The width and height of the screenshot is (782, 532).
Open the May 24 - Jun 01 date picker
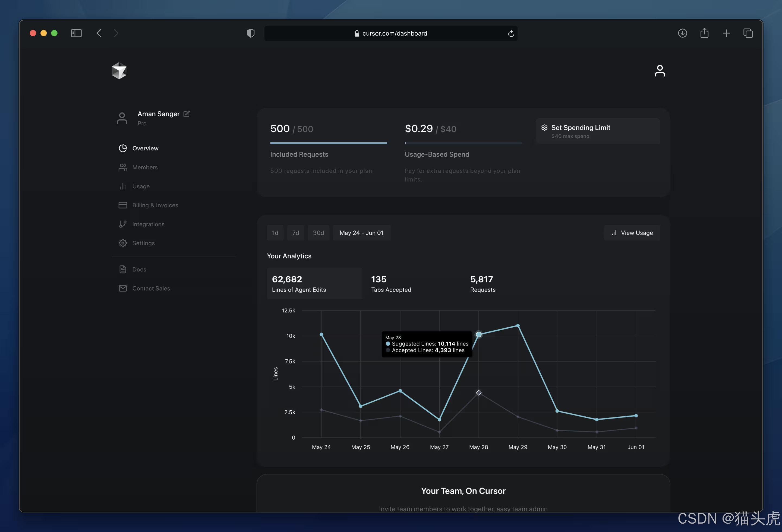tap(361, 233)
